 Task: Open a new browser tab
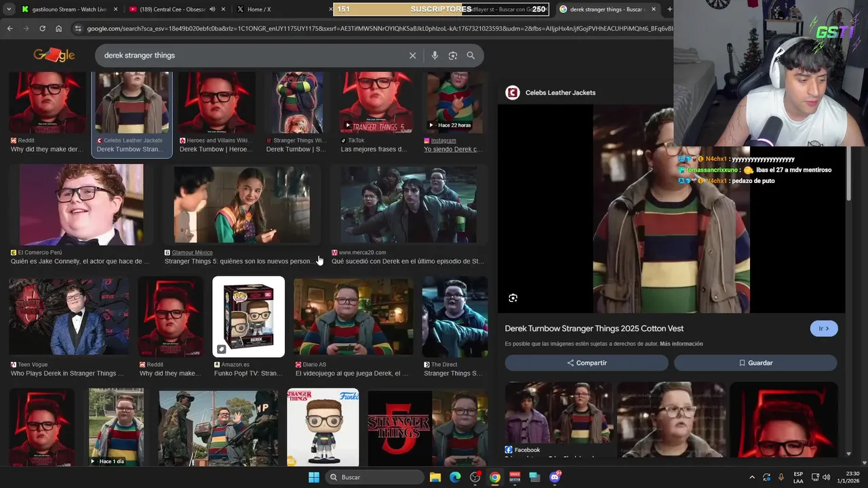click(669, 9)
